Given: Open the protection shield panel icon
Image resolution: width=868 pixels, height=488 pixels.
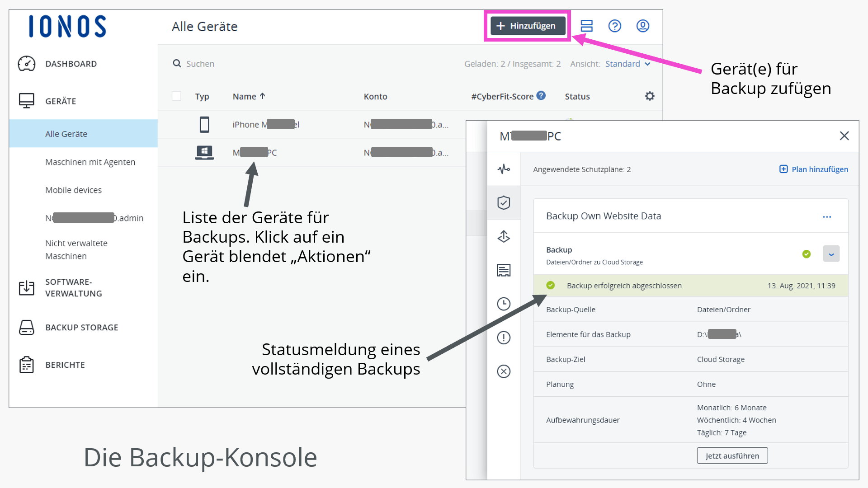Looking at the screenshot, I should [504, 202].
